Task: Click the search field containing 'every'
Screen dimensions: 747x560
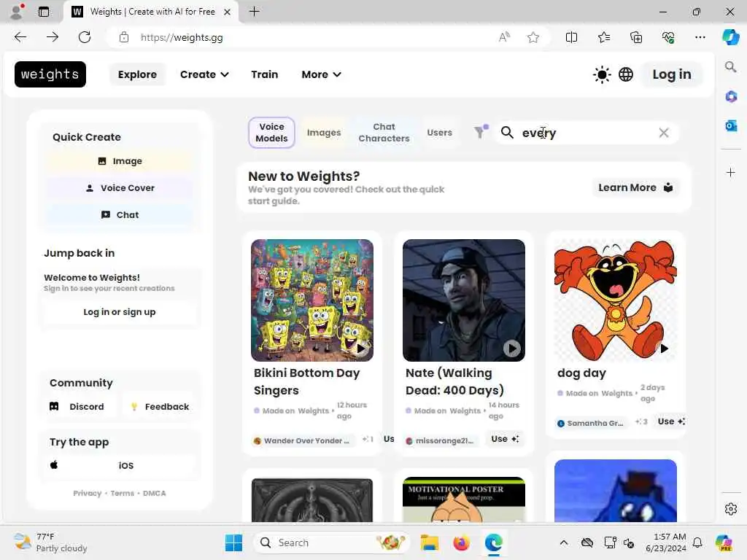Action: tap(587, 133)
